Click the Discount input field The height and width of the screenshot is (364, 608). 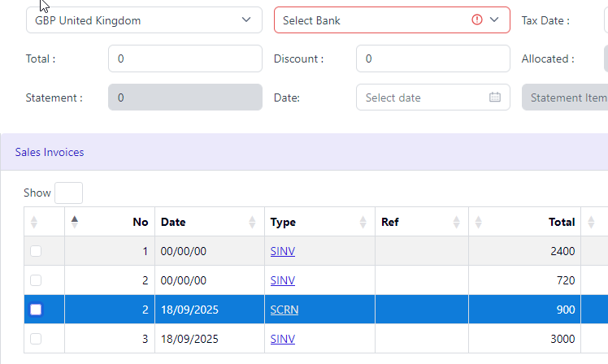tap(433, 58)
